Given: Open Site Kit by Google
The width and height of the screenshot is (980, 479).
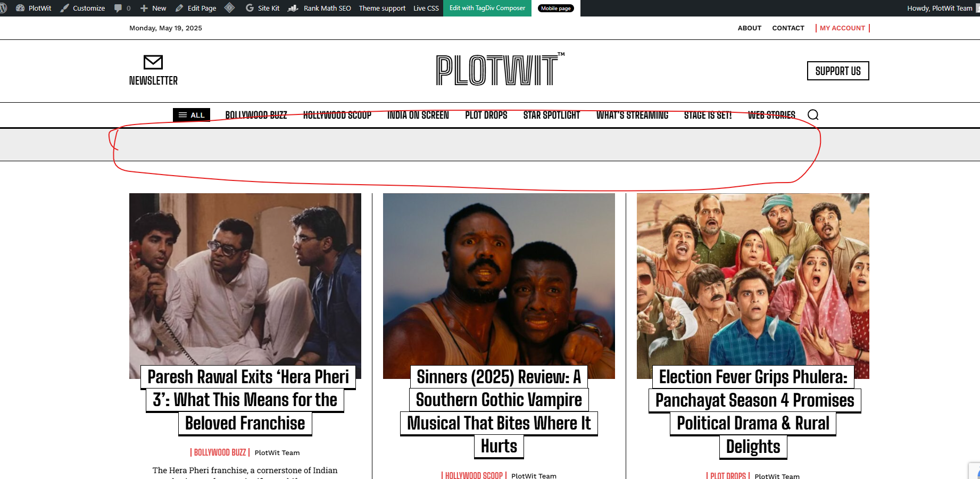Looking at the screenshot, I should (262, 8).
